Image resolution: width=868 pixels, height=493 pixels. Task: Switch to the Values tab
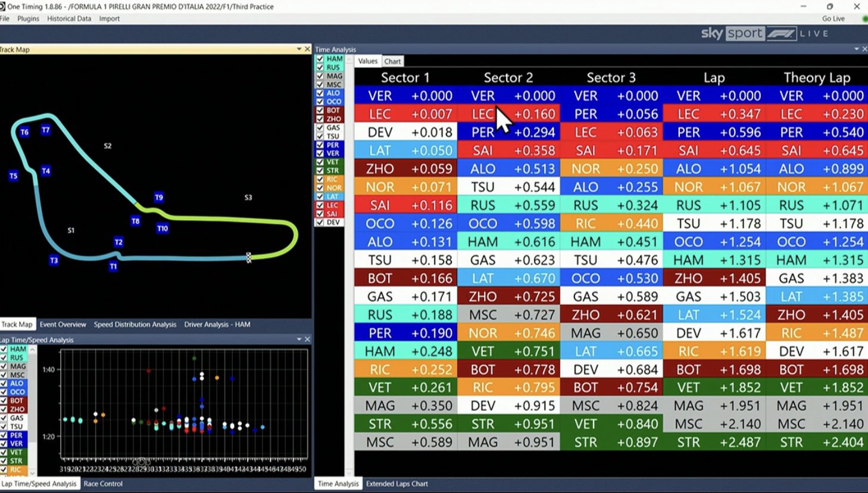368,61
